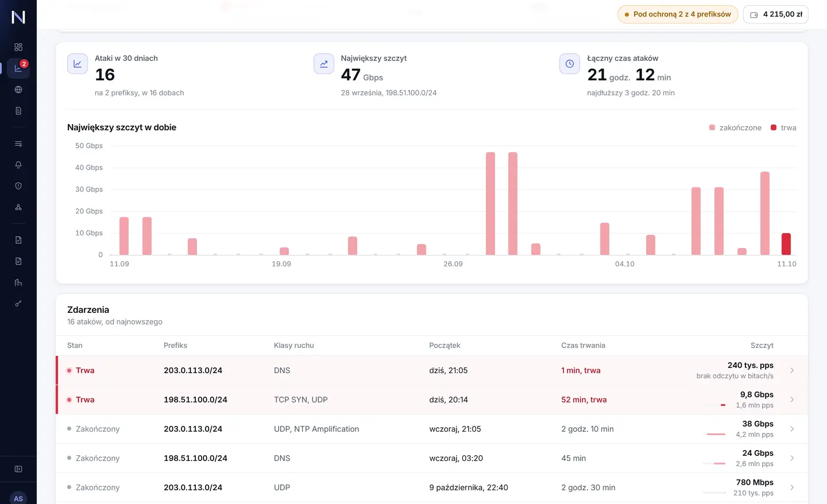
Task: Click the clock icon beside 'Łączny czas ataków'
Action: coord(570,64)
